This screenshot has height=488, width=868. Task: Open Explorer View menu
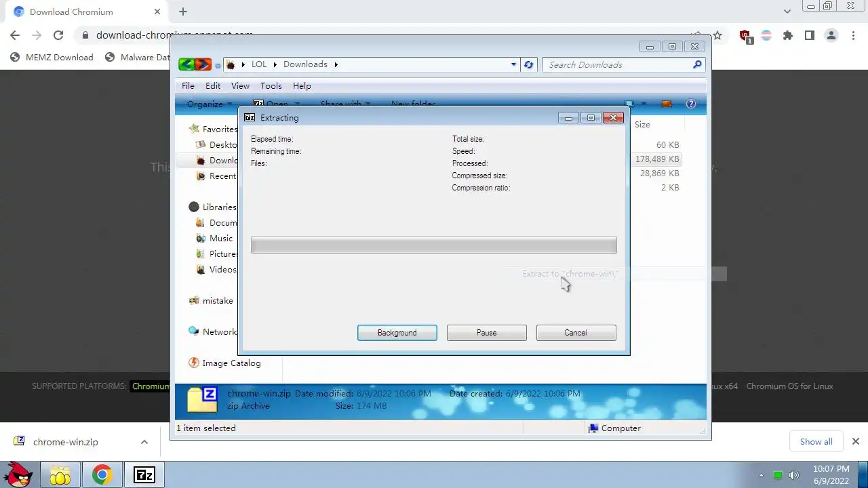pyautogui.click(x=240, y=86)
